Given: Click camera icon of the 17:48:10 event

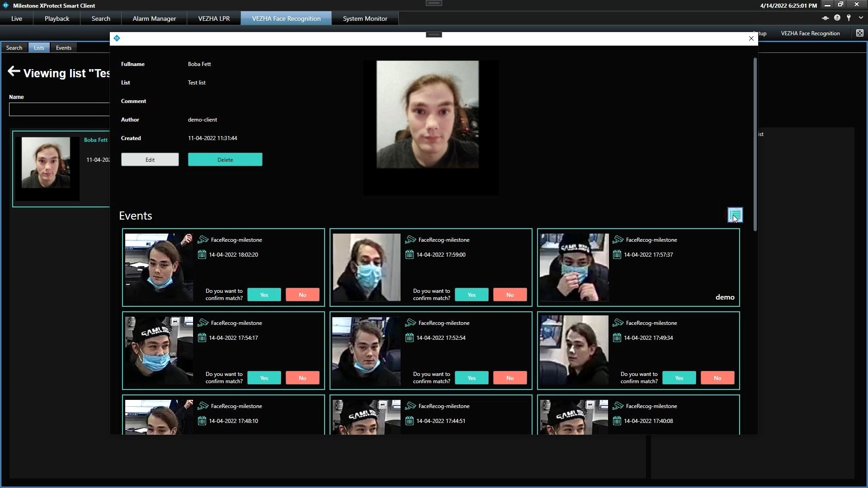Looking at the screenshot, I should (x=203, y=406).
